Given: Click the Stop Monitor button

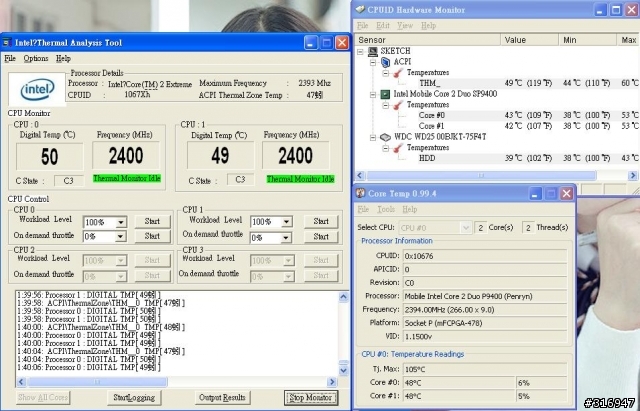Looking at the screenshot, I should click(x=311, y=398).
